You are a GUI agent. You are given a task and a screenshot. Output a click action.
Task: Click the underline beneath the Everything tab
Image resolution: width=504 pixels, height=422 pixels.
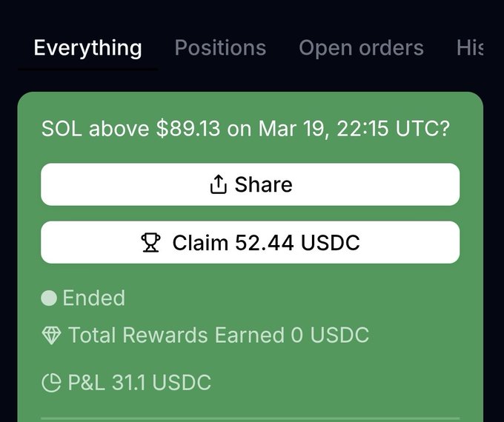click(x=87, y=69)
